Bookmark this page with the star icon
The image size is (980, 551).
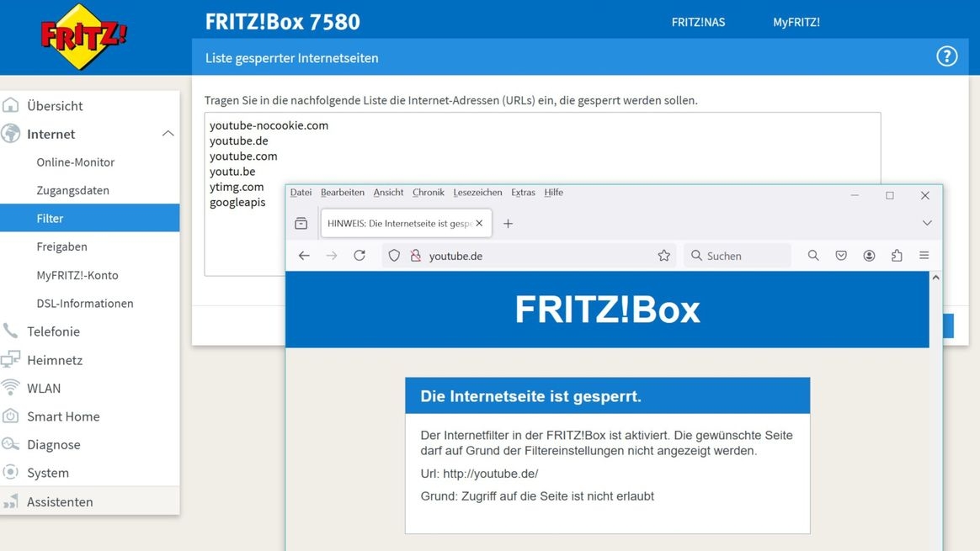[x=663, y=256]
